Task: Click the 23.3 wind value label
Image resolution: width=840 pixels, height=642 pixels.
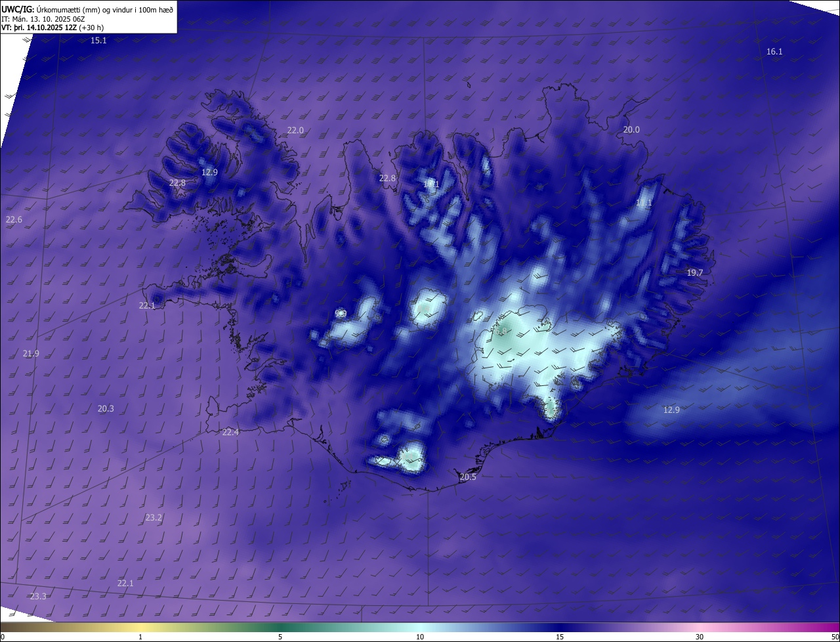Action: tap(38, 596)
